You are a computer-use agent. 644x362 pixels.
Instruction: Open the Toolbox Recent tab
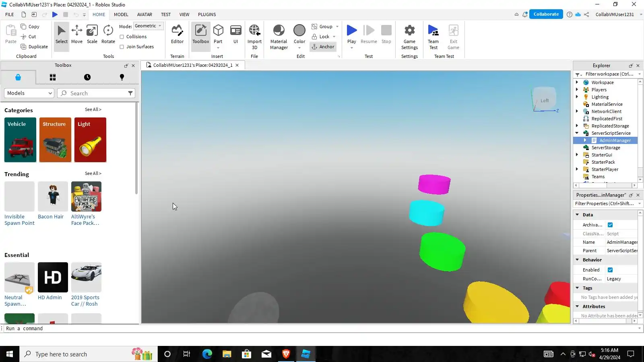(x=87, y=77)
